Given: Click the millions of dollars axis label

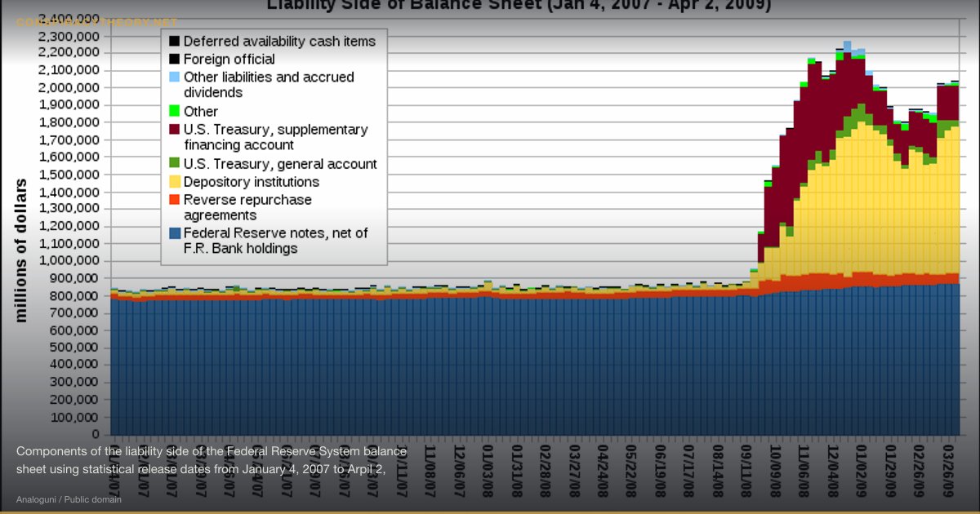Looking at the screenshot, I should pos(20,251).
